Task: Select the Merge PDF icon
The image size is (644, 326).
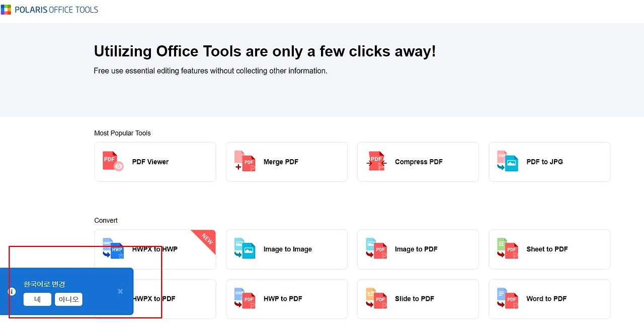Action: pos(245,161)
